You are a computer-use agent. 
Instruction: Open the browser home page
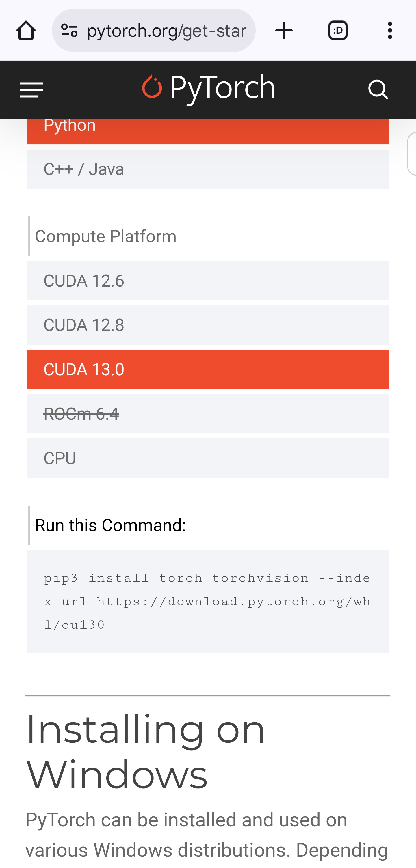pos(26,31)
